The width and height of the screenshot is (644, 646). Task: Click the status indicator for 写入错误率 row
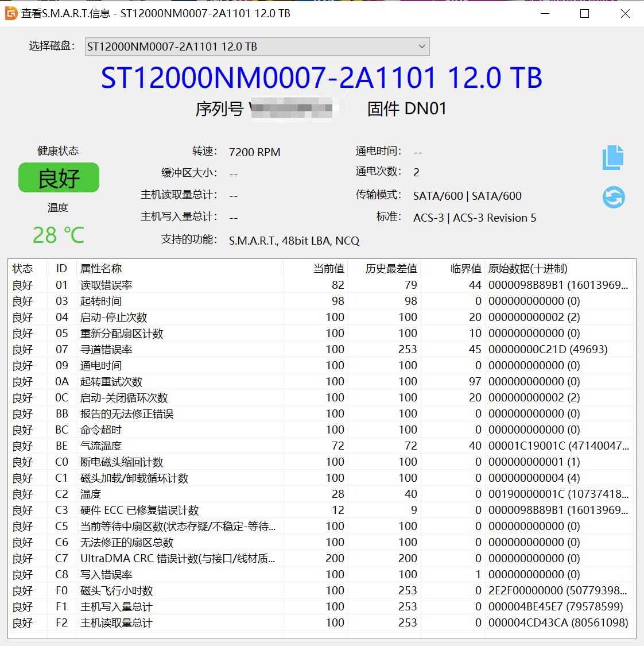pos(22,574)
